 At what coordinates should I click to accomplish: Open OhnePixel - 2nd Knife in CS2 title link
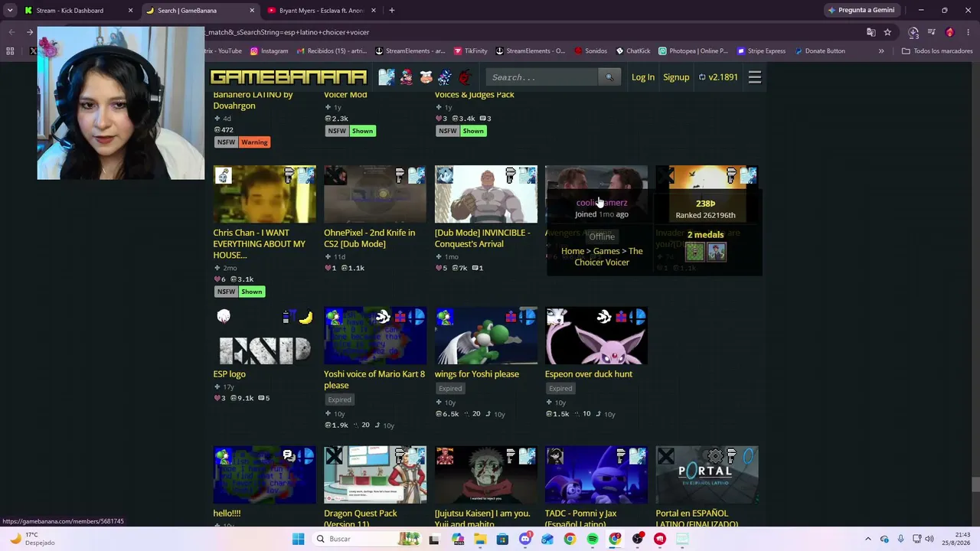[x=370, y=239]
